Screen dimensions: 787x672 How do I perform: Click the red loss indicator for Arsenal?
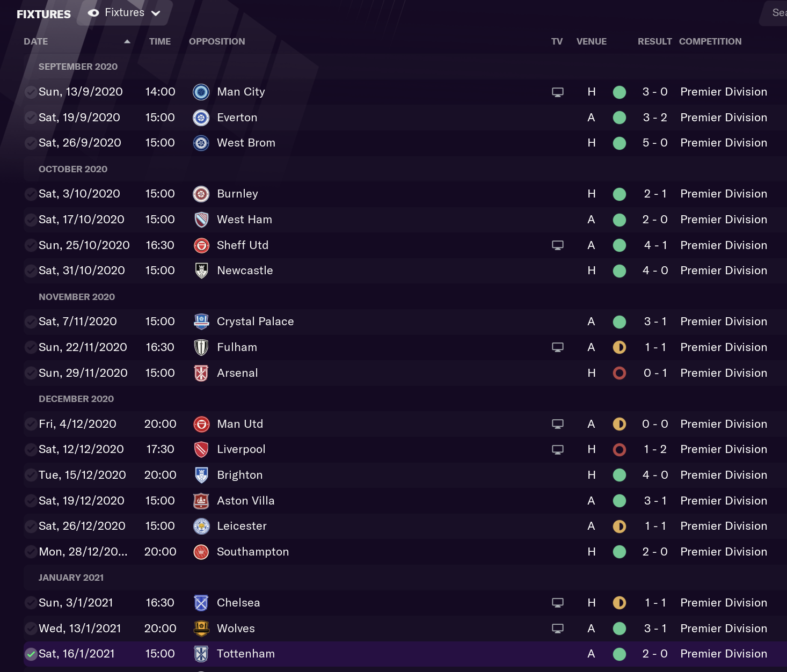pyautogui.click(x=620, y=373)
